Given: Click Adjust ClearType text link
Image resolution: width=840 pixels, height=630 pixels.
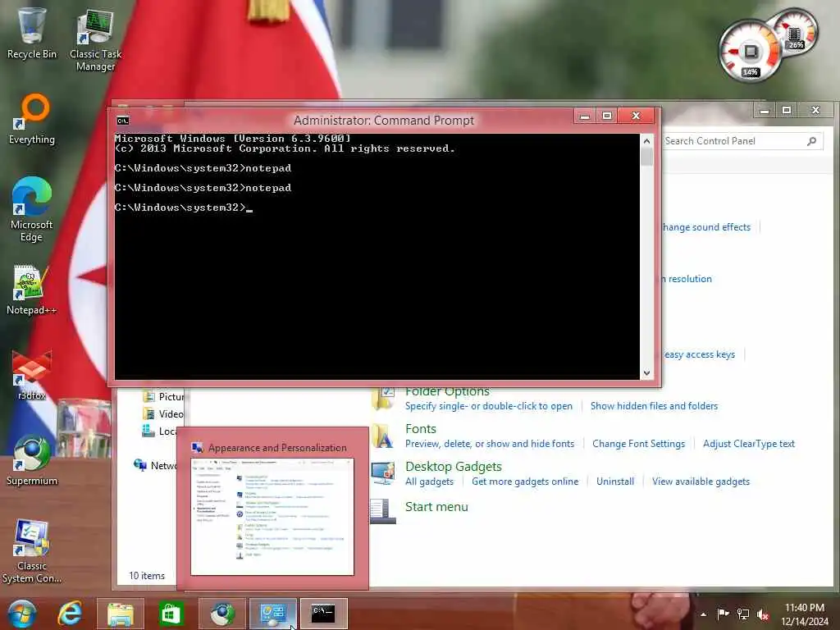Looking at the screenshot, I should tap(748, 444).
